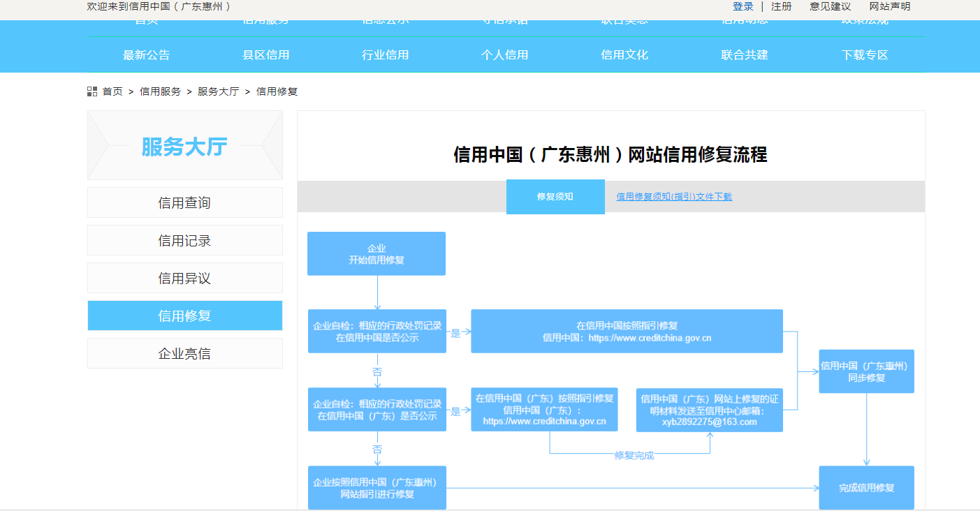Go to 首页 in the breadcrumb
Image resolution: width=980 pixels, height=511 pixels.
pyautogui.click(x=112, y=91)
